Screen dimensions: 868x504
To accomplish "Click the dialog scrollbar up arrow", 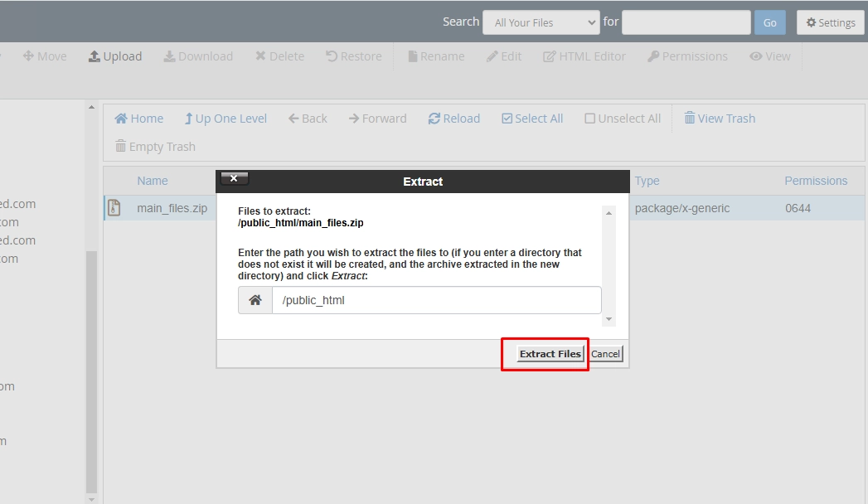I will coord(609,213).
